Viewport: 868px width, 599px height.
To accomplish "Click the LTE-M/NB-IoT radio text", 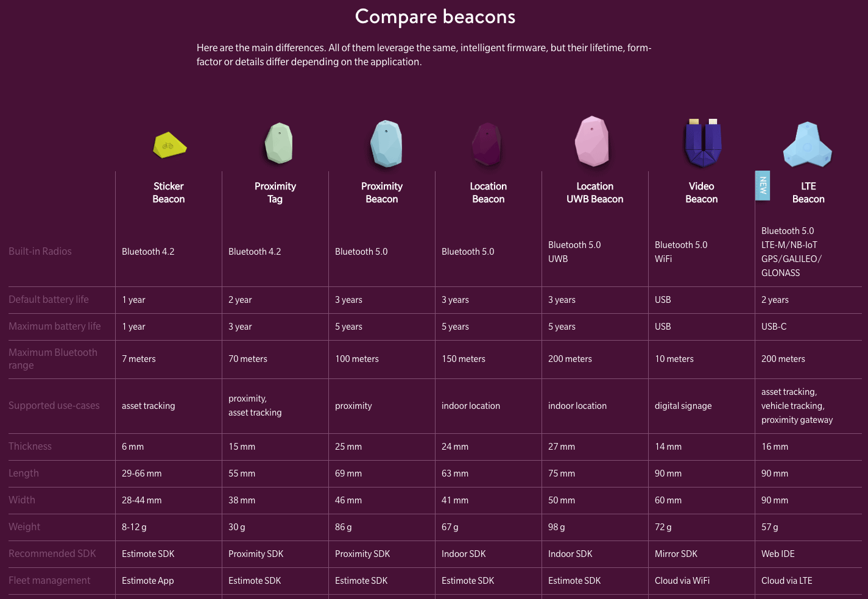I will coord(789,245).
